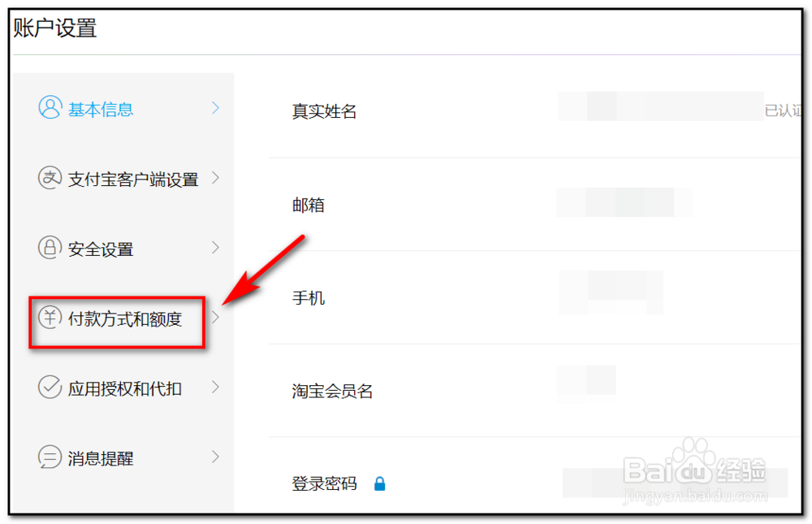Expand the 应用授权和代扣 chevron arrow
The height and width of the screenshot is (524, 812).
[215, 388]
